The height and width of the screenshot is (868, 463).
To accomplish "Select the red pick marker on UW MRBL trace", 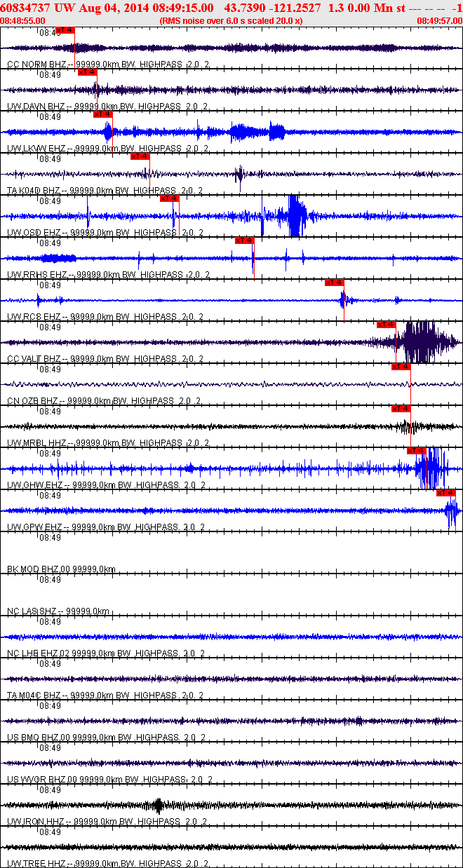I will (401, 409).
